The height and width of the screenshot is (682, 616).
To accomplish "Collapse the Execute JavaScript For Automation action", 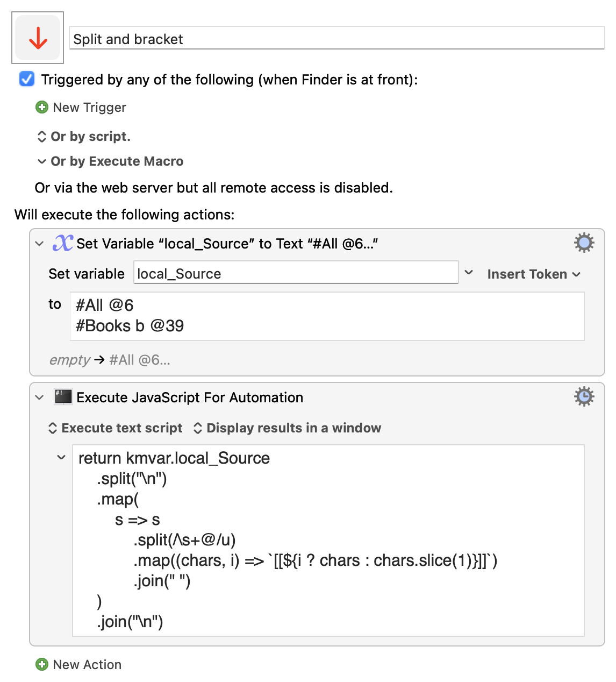I will point(39,397).
